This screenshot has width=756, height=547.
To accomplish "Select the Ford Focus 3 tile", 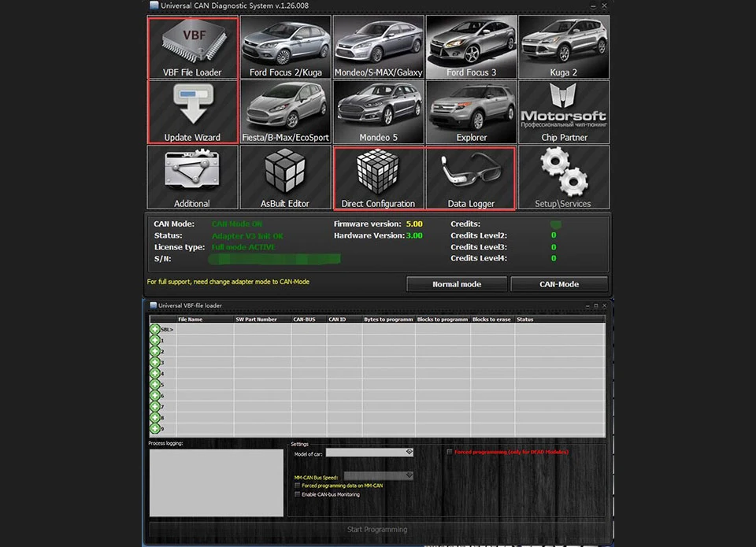I will point(471,46).
